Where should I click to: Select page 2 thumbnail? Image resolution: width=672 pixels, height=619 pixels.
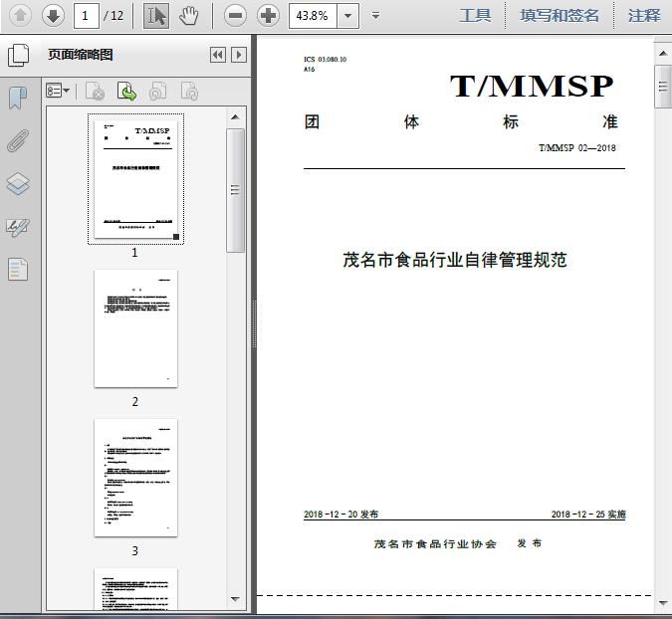[135, 328]
